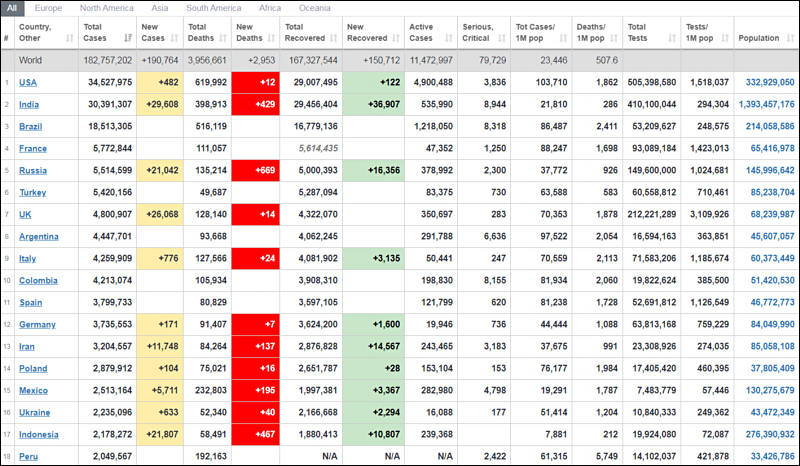This screenshot has height=466, width=800.
Task: Open India population link 1,393,457,176
Action: [766, 104]
